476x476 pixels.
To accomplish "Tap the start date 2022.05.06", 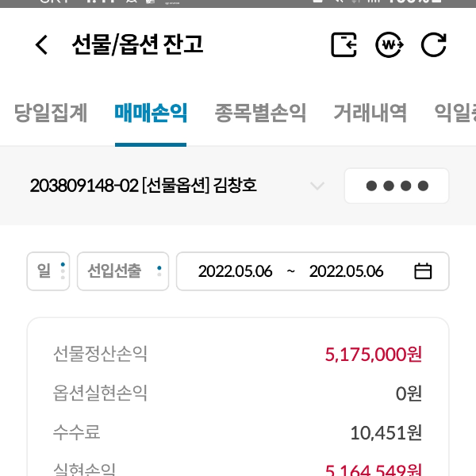I will click(x=235, y=271).
